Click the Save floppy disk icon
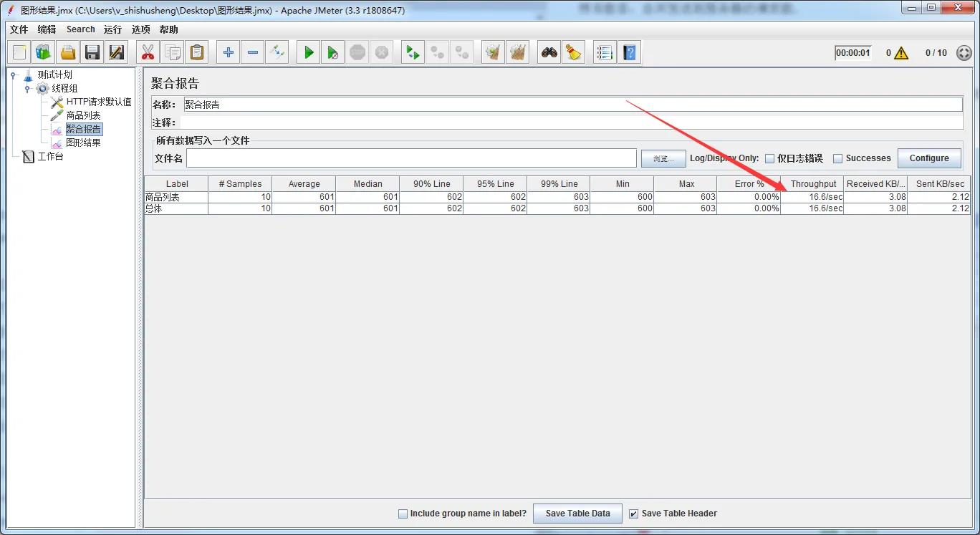Image resolution: width=980 pixels, height=535 pixels. 92,52
